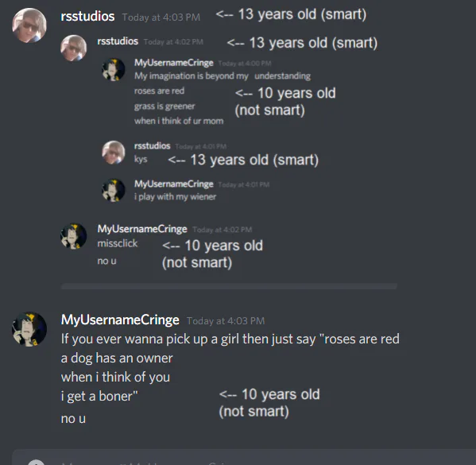The image size is (476, 465).
Task: Click the MyUsernameCringe name at 4:00 PM
Action: (x=174, y=63)
